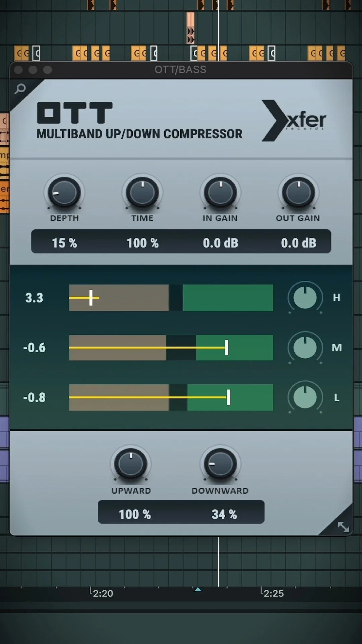Click the 15 % depth value

(64, 243)
